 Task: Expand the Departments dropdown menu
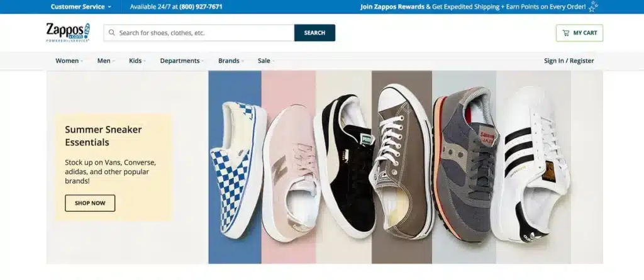[181, 61]
